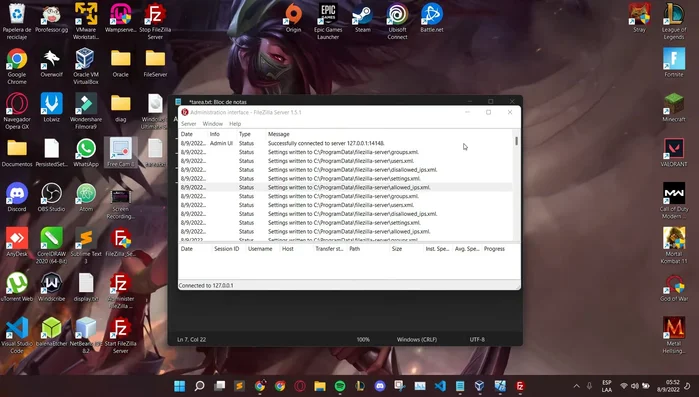Viewport: 699px width, 397px height.
Task: Open NetBeans IDE 8.2 desktop shortcut
Action: coord(86,335)
